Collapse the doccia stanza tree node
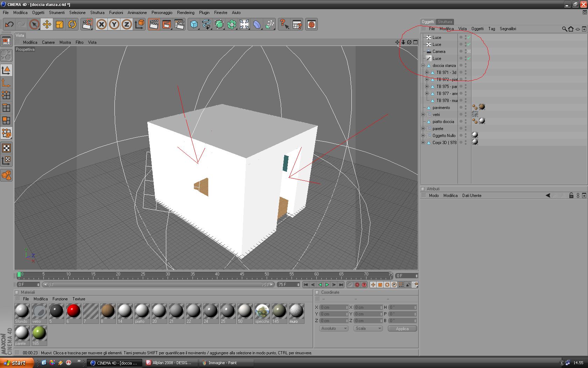 pos(423,66)
